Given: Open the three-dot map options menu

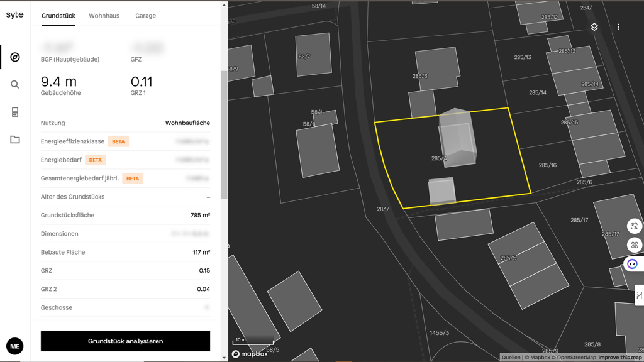Looking at the screenshot, I should [618, 27].
